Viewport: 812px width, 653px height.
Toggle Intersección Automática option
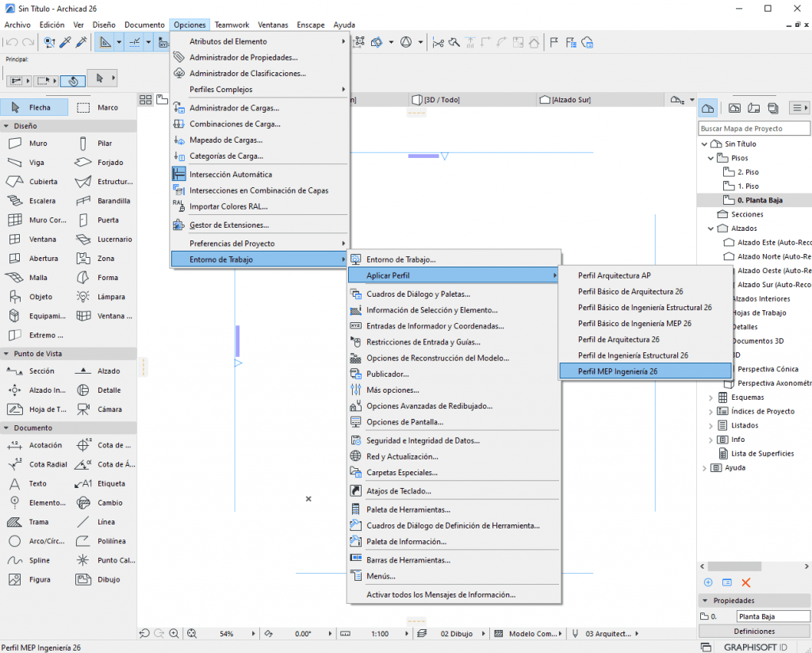[x=230, y=175]
